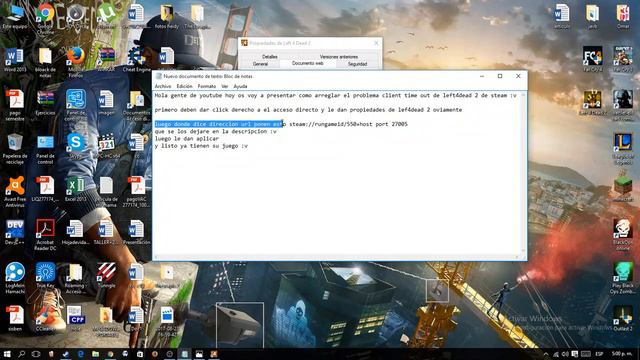Open the Ver menu in Bloc de notas
This screenshot has height=360, width=640.
(224, 87)
